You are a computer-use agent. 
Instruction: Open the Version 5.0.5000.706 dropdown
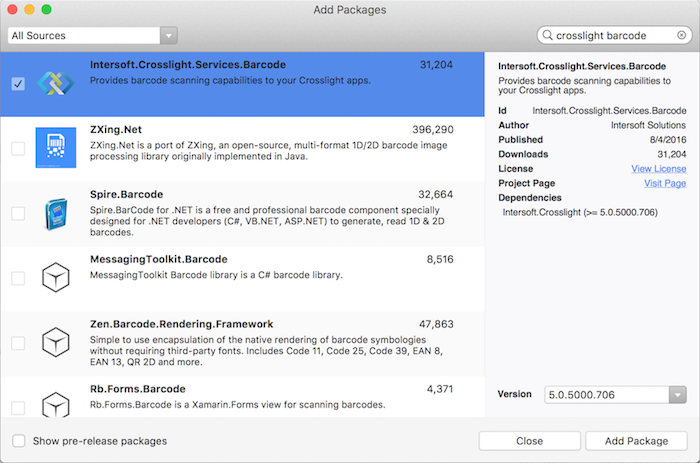point(616,395)
